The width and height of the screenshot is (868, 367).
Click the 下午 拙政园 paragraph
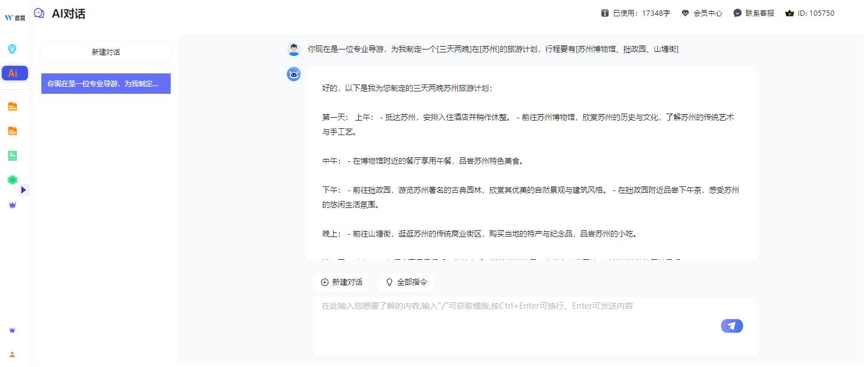tap(530, 197)
